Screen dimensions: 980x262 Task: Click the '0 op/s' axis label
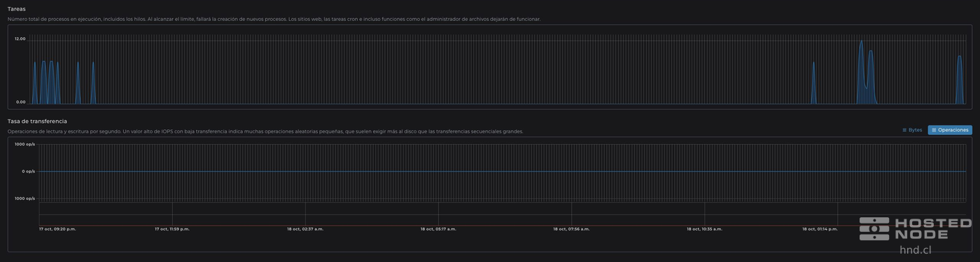coord(27,171)
